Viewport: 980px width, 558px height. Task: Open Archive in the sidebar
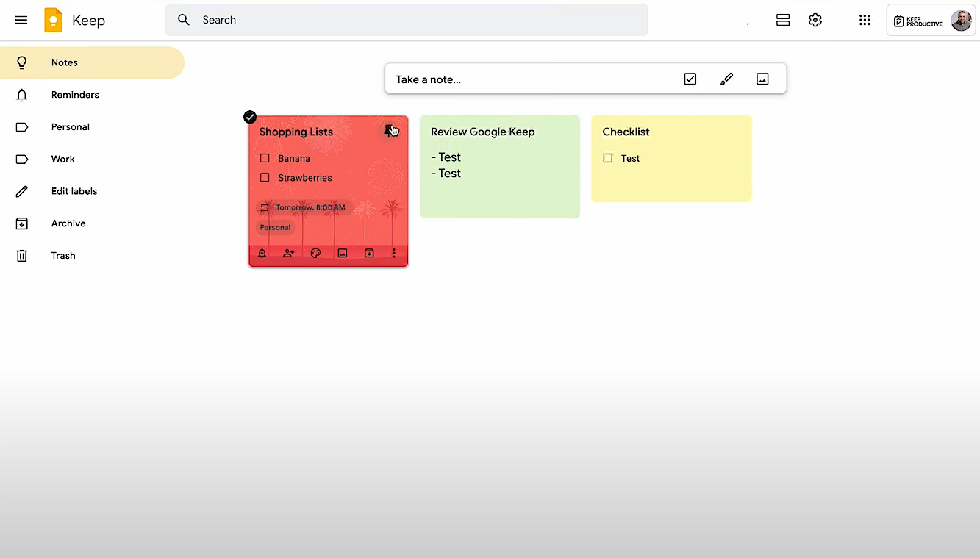[x=92, y=223]
